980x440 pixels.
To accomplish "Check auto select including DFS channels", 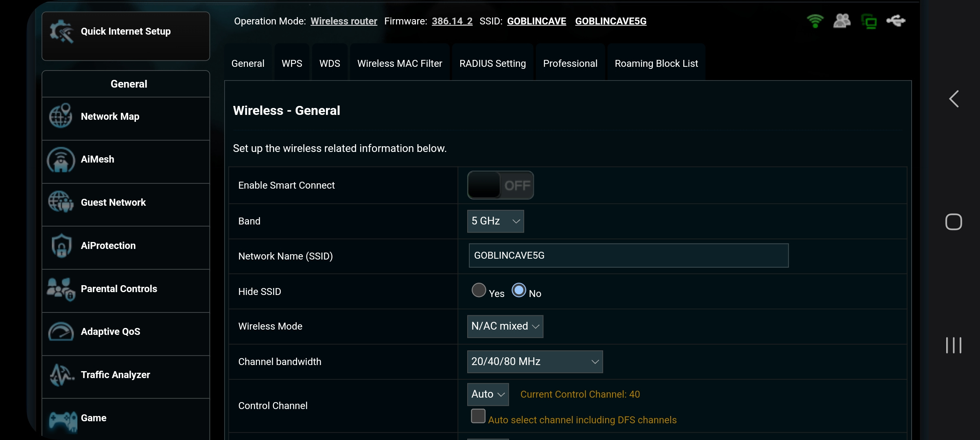I will point(478,416).
